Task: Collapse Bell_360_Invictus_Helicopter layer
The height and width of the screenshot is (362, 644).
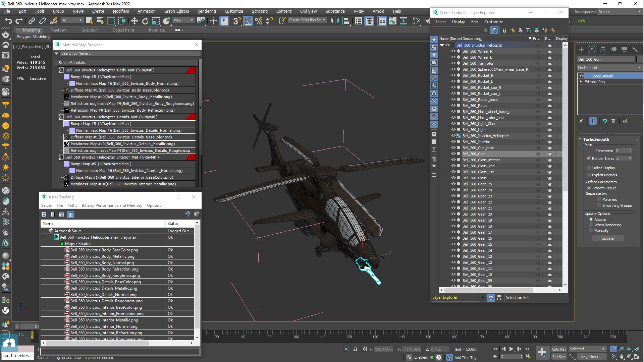Action: (442, 45)
